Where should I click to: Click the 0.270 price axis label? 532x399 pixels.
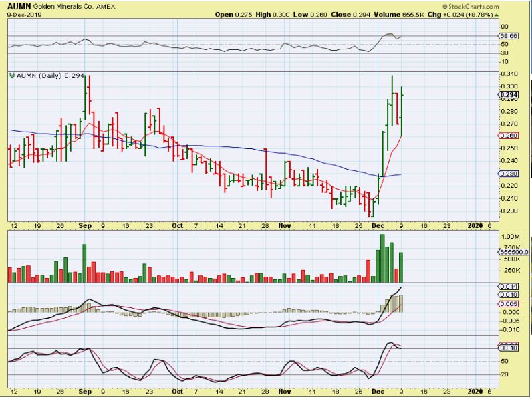coord(509,124)
